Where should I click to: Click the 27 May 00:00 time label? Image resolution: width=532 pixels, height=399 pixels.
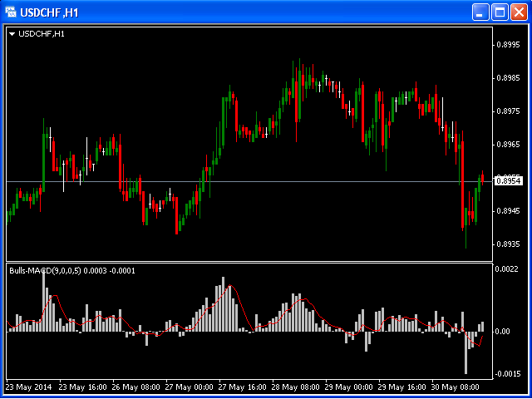(x=190, y=387)
